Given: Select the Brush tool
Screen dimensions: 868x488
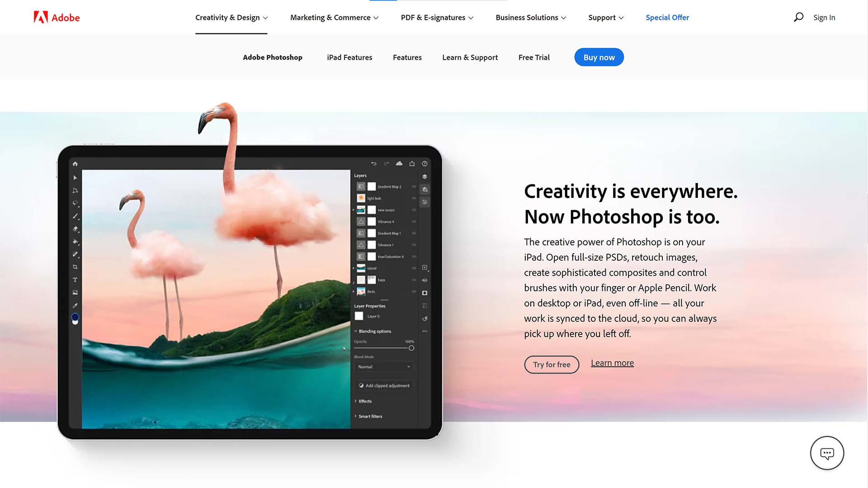Looking at the screenshot, I should coord(75,216).
